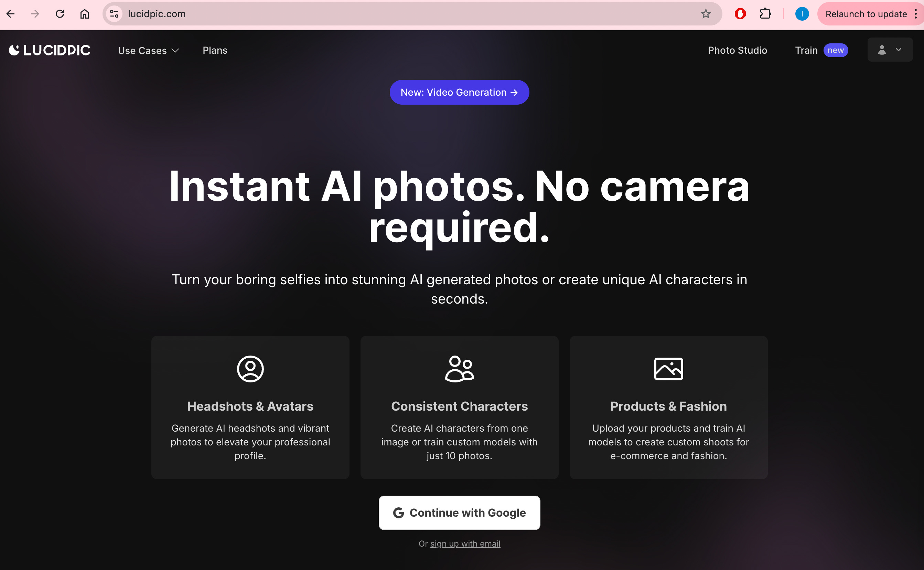This screenshot has width=924, height=570.
Task: Go to the Lucidpic logo home link
Action: click(x=49, y=50)
